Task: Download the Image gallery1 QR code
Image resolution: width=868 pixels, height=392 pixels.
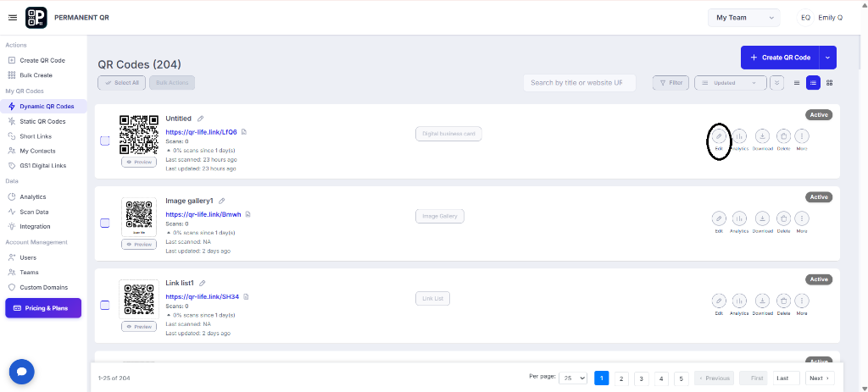Action: (762, 218)
